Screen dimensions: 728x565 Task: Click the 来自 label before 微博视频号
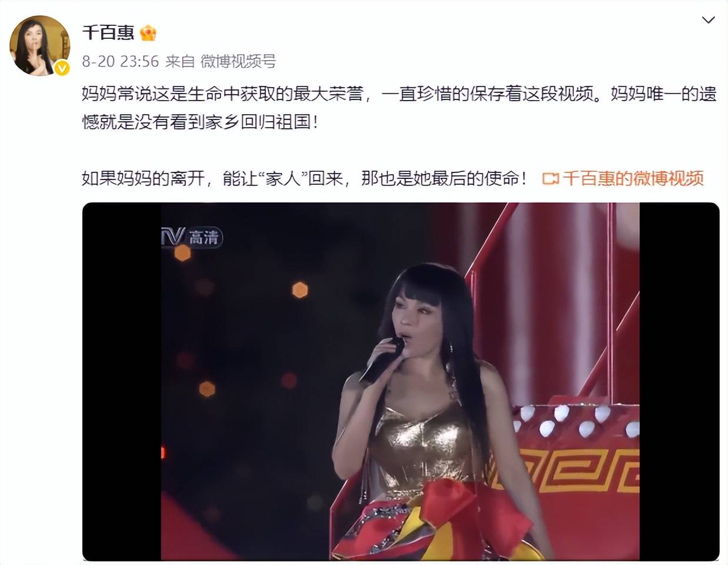pos(180,61)
